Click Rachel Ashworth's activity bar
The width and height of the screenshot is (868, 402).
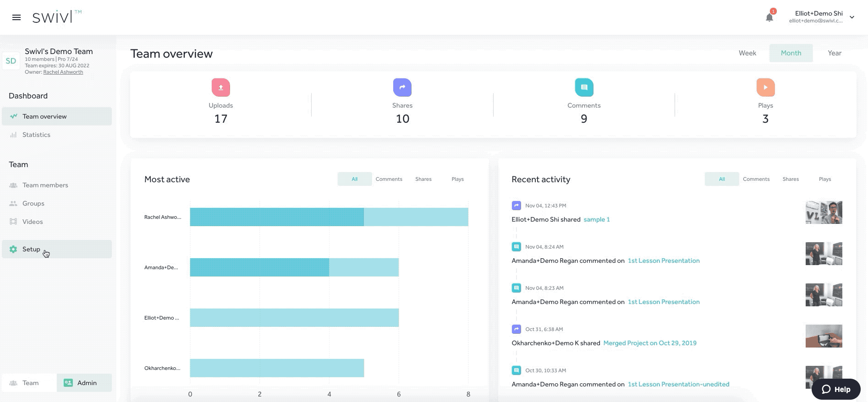[329, 217]
